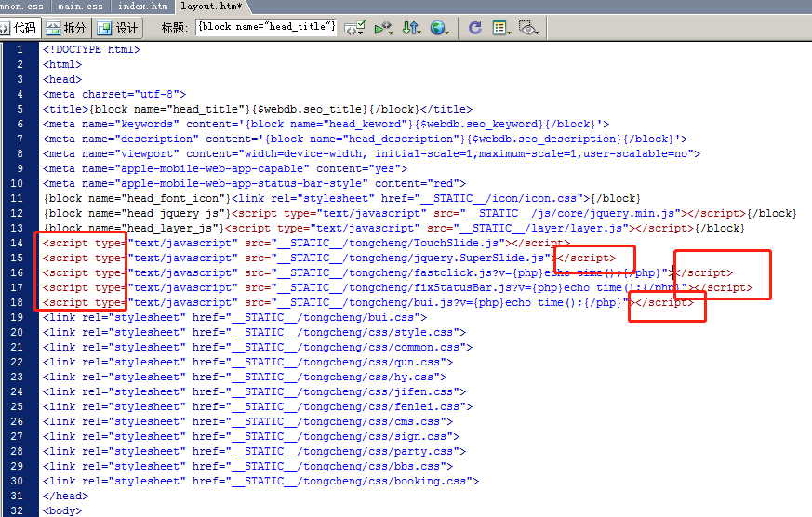Screen dimensions: 812x517
Task: Click line number 14 in the gutter
Action: [x=19, y=243]
